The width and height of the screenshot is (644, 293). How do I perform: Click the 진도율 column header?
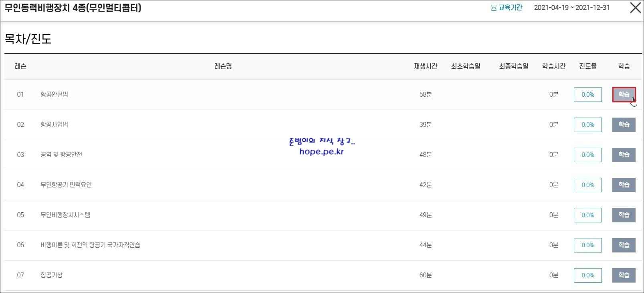coord(588,66)
